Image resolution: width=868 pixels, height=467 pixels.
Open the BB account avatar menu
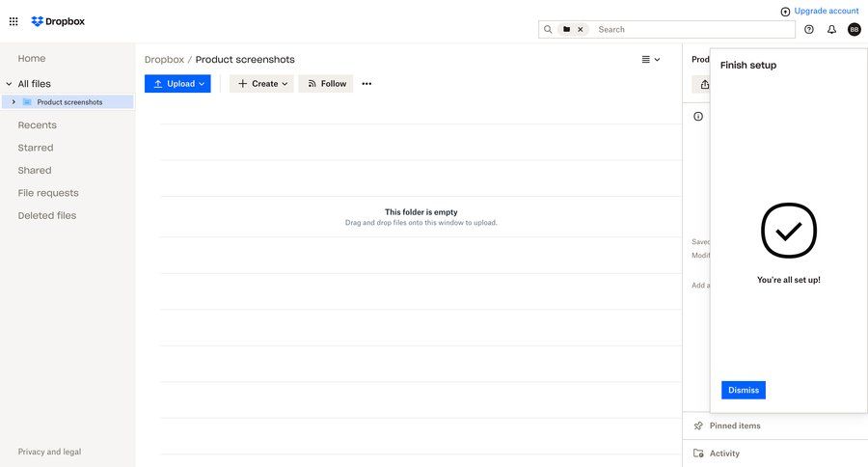(x=854, y=29)
